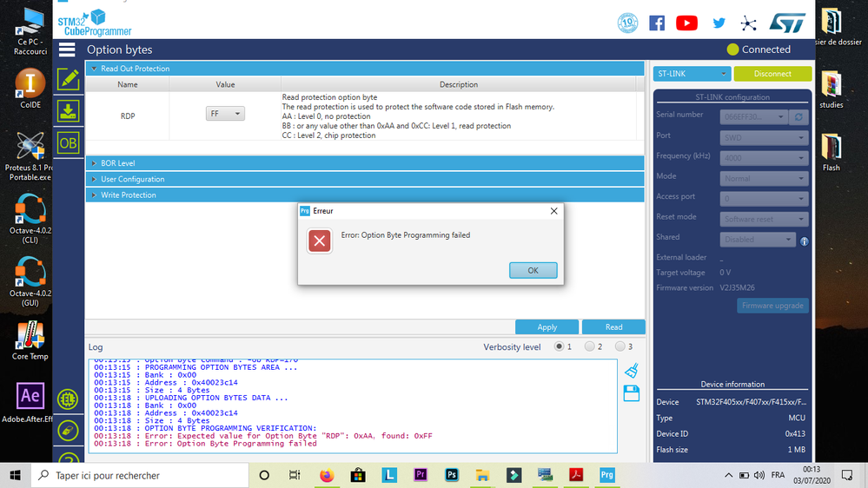The width and height of the screenshot is (868, 488).
Task: Open the Shared Disabled dropdown
Action: [x=758, y=240]
